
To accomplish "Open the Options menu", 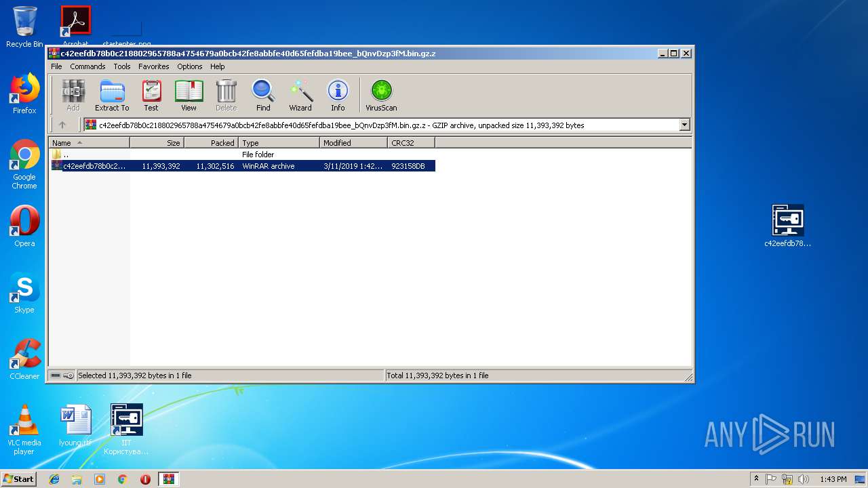I will (190, 66).
